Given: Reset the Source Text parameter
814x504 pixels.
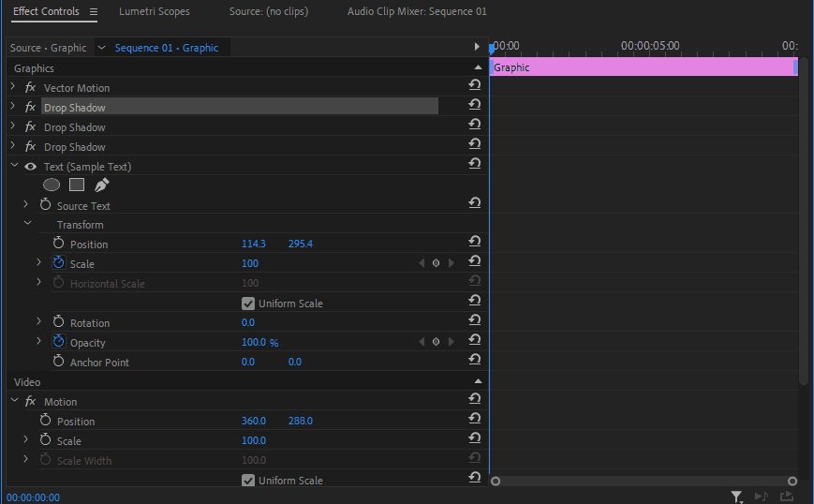Looking at the screenshot, I should [x=475, y=203].
